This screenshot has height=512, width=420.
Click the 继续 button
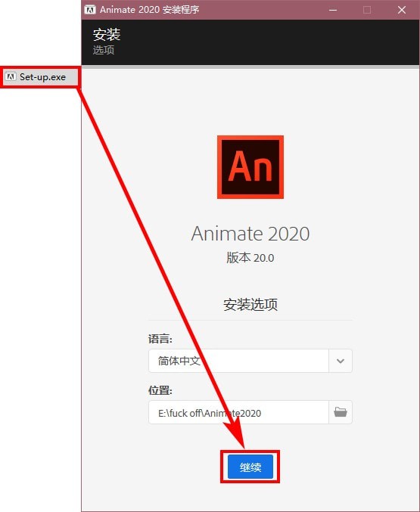click(250, 467)
